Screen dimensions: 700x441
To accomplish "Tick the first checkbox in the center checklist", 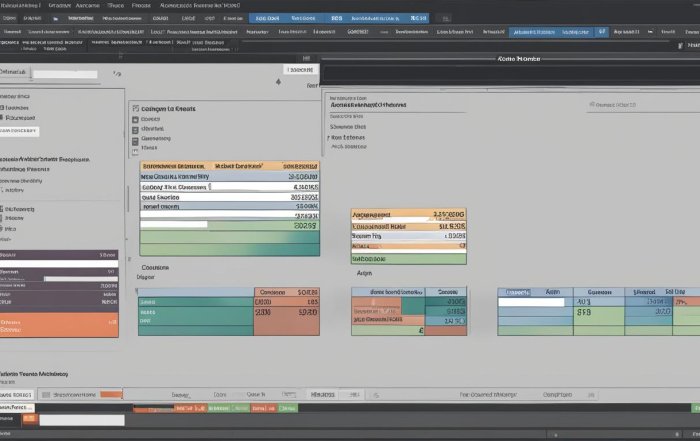I will tap(135, 118).
